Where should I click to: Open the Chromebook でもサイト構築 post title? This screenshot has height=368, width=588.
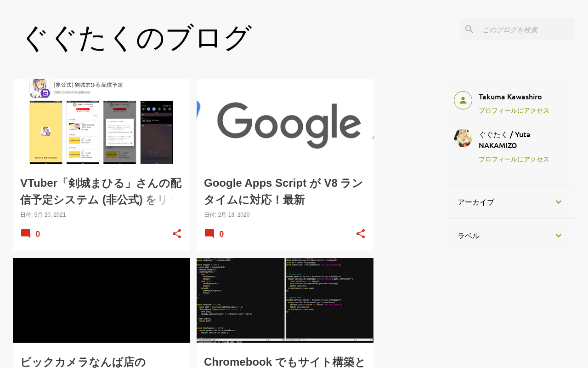(x=285, y=362)
